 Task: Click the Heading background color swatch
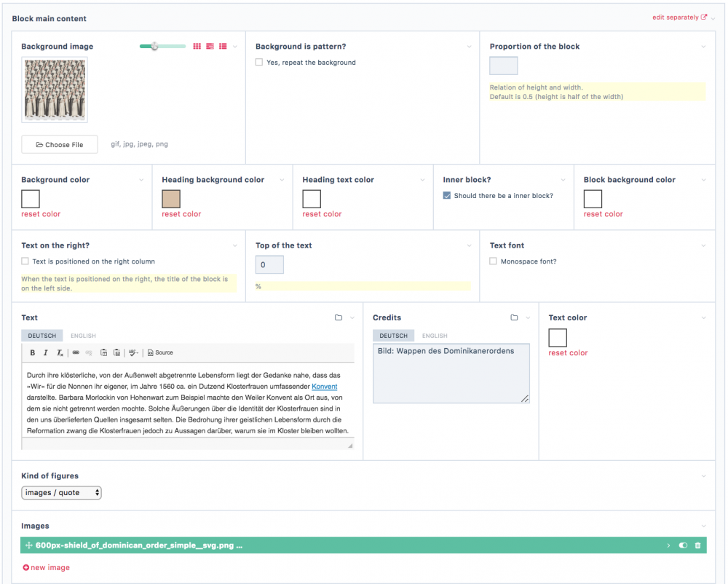[x=171, y=199]
